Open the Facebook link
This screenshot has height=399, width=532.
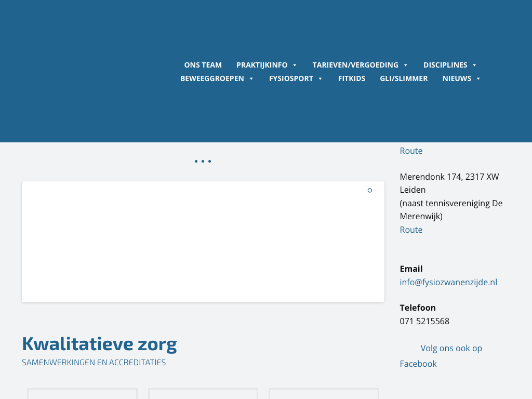pos(418,364)
